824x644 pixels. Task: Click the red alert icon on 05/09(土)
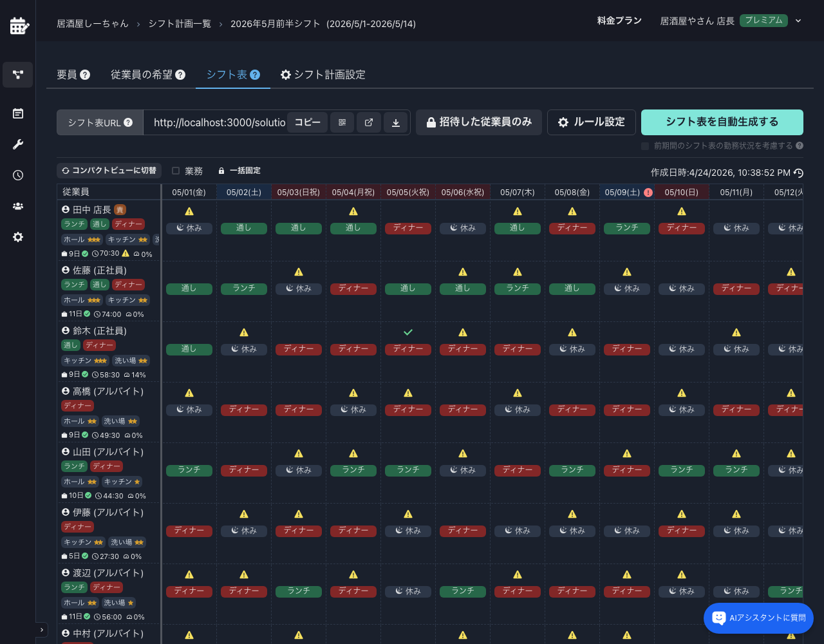[648, 193]
